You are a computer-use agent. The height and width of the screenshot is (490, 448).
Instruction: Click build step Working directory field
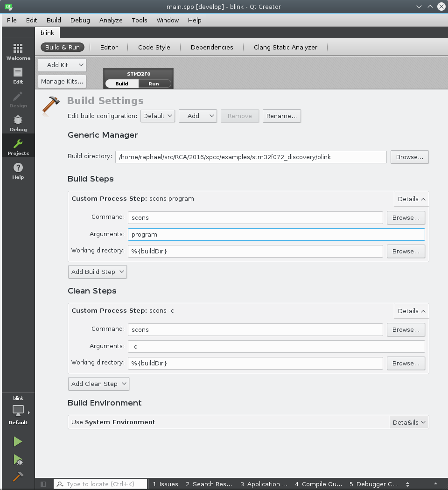[255, 251]
